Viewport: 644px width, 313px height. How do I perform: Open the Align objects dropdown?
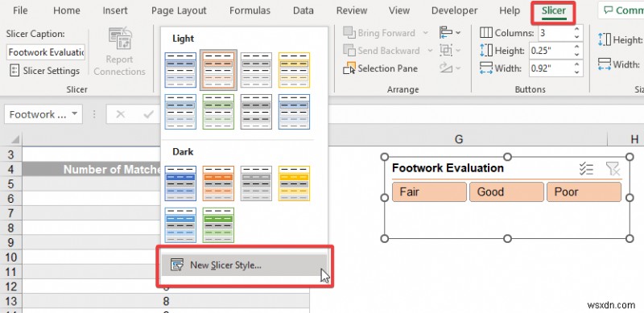[x=450, y=32]
